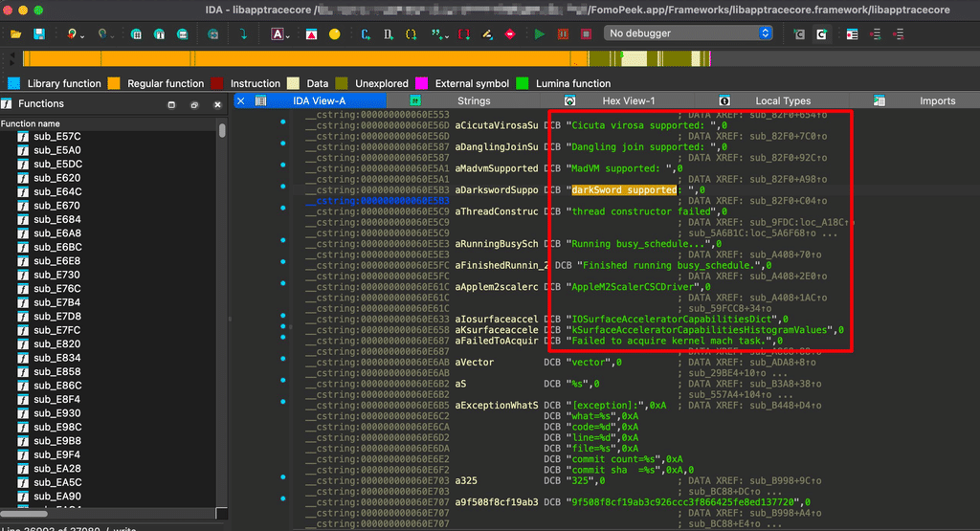Image resolution: width=980 pixels, height=531 pixels.
Task: Toggle the blue gutter dot beside aVector
Action: [x=283, y=359]
